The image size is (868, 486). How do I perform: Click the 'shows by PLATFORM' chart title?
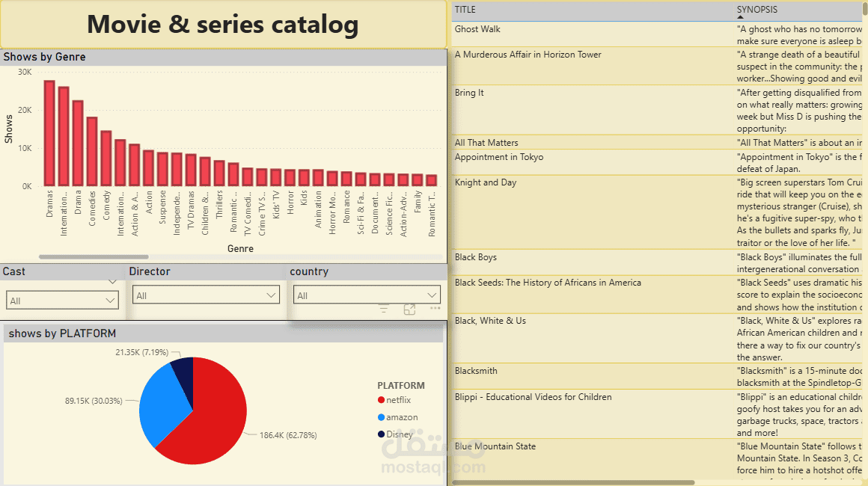point(62,333)
